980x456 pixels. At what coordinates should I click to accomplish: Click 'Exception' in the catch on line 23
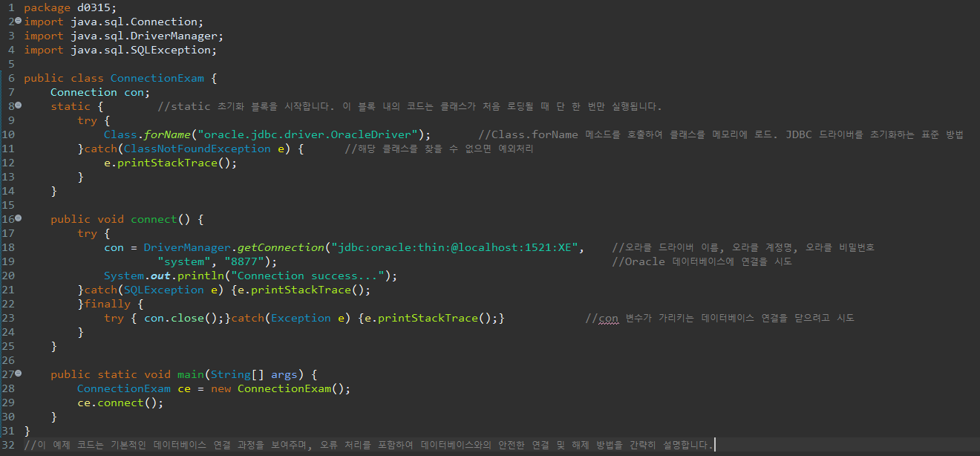coord(301,318)
